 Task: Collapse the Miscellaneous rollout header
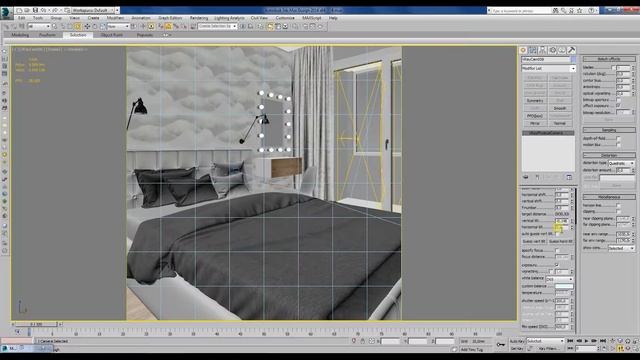click(609, 197)
